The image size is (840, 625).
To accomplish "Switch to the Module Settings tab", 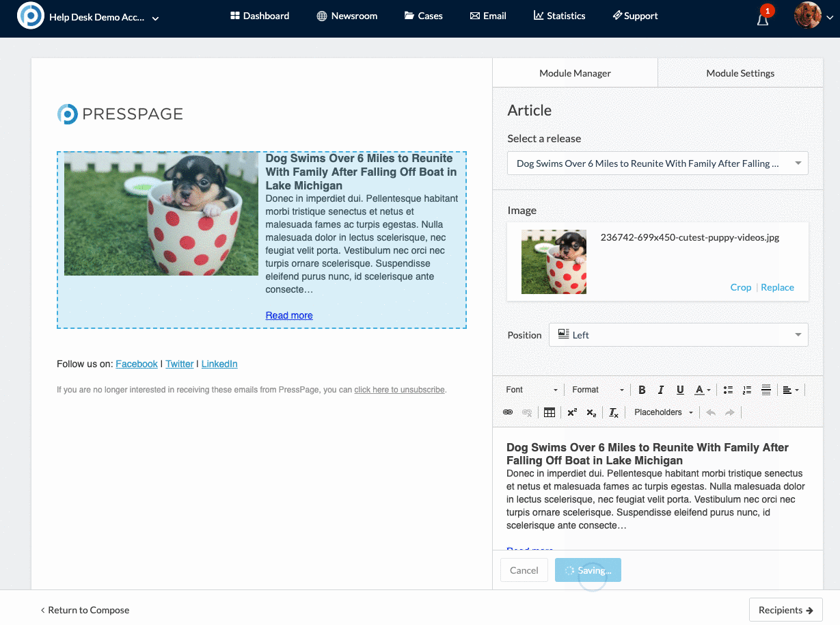I will tap(740, 73).
